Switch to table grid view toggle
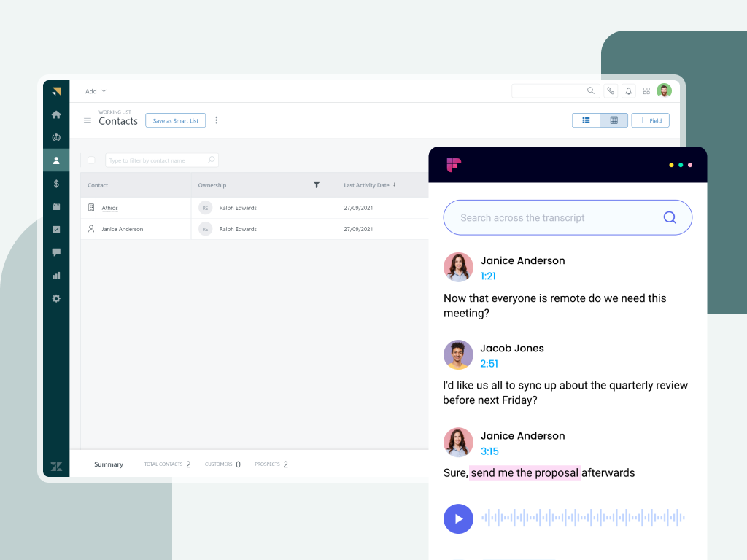747x560 pixels. [614, 120]
